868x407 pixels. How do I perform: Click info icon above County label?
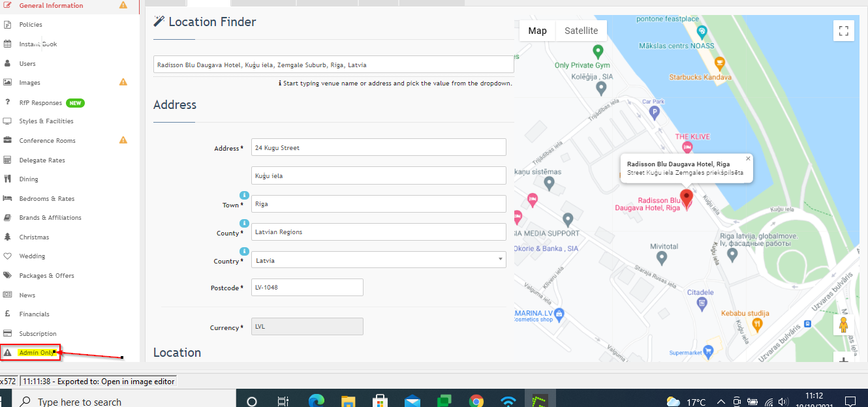[244, 223]
